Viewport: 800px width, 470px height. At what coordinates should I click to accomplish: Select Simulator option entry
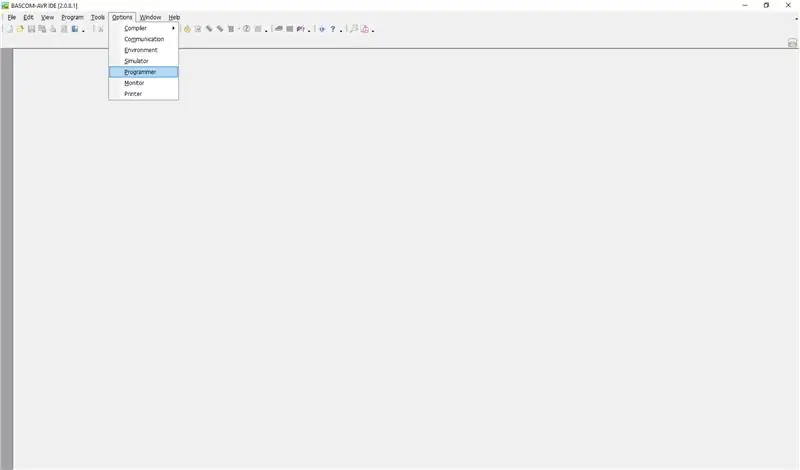click(144, 61)
